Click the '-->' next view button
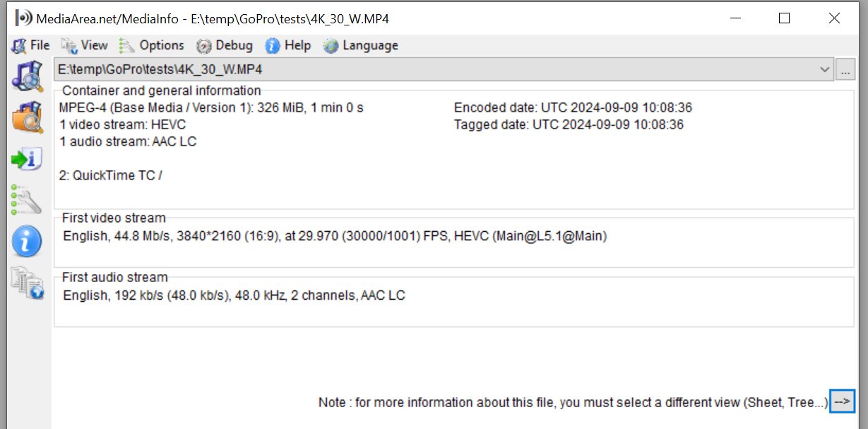 [x=842, y=401]
